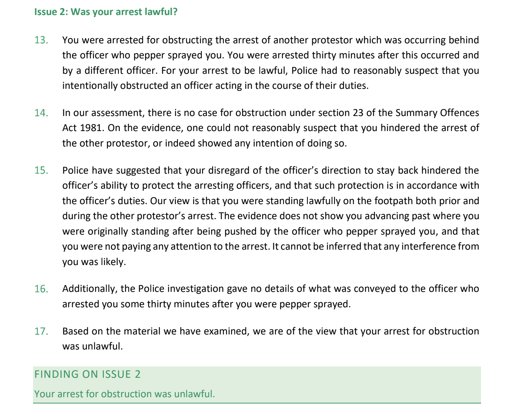Click "was unlawful." ending paragraph 17
The width and height of the screenshot is (510, 420).
92,346
